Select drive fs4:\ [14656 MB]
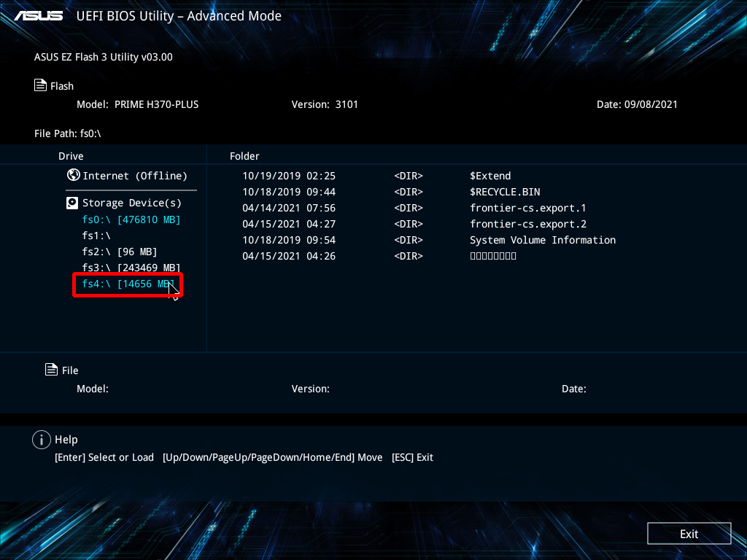 [x=128, y=284]
